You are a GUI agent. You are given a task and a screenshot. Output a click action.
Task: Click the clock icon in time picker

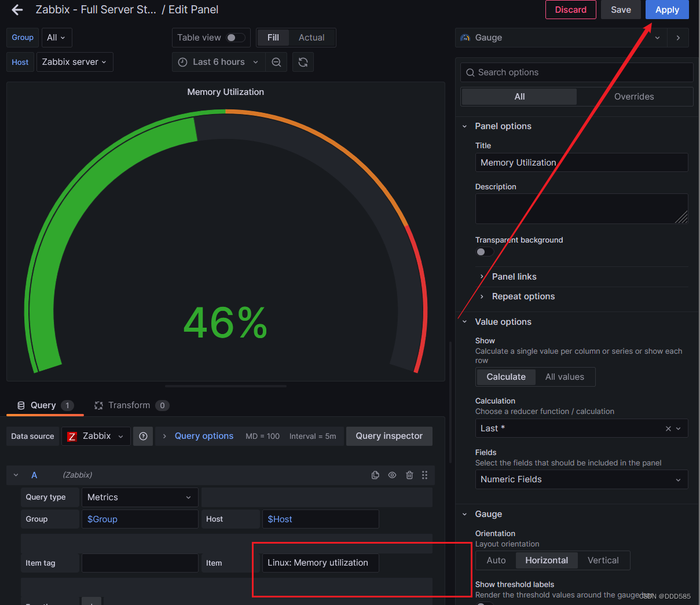coord(182,62)
